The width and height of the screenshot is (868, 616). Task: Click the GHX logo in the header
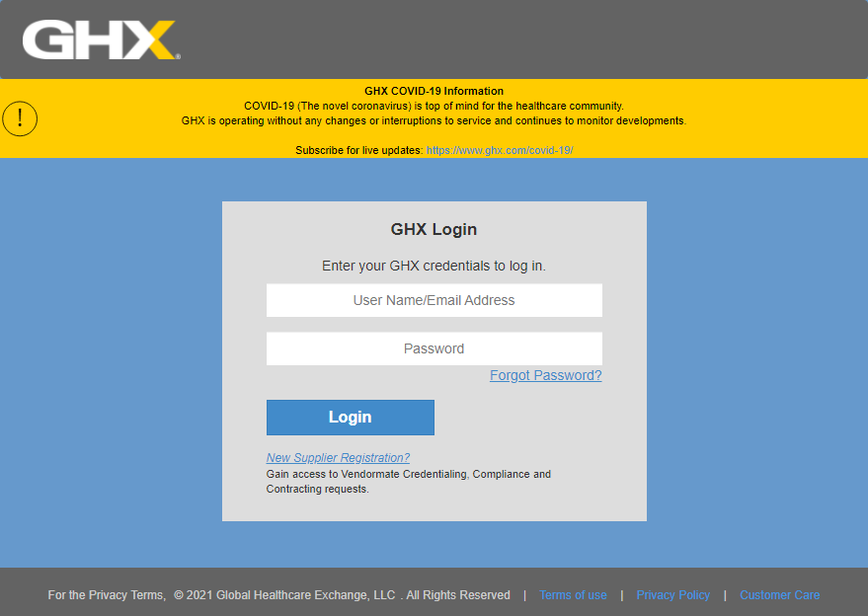pos(102,39)
